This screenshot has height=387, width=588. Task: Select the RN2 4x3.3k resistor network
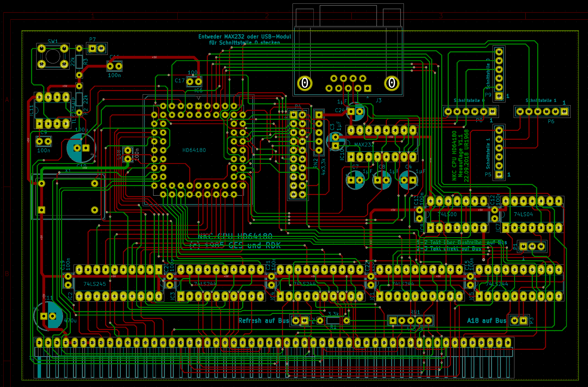[319, 132]
